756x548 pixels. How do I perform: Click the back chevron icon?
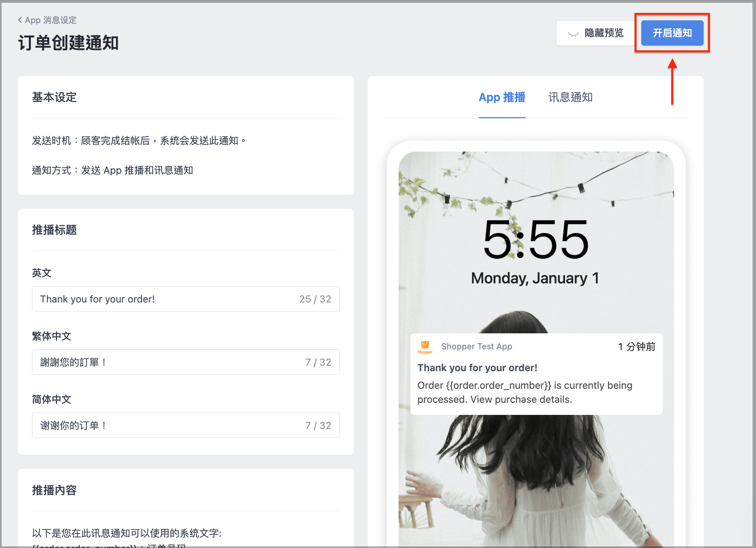click(20, 20)
